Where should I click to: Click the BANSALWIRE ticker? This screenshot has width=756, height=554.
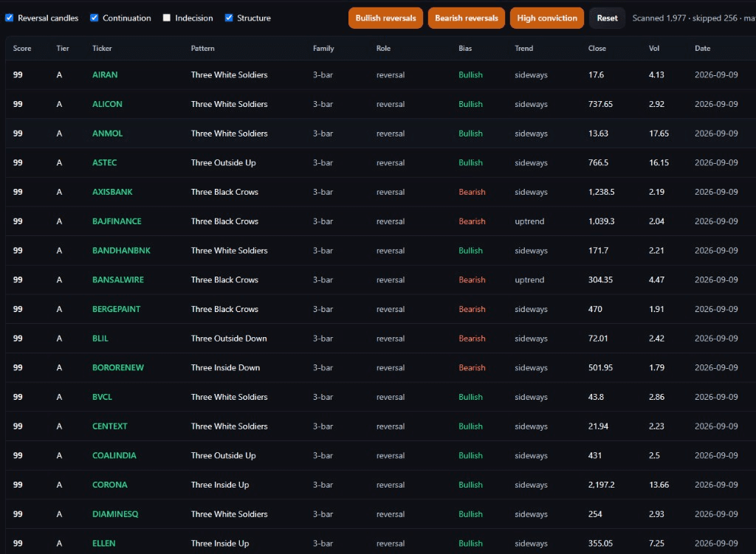[x=117, y=280]
